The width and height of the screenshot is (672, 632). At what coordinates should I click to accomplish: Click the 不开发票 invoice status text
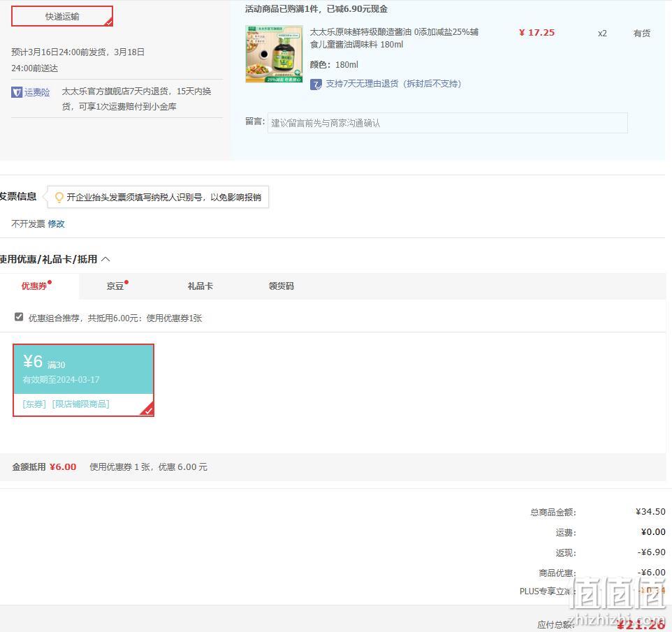(x=28, y=223)
